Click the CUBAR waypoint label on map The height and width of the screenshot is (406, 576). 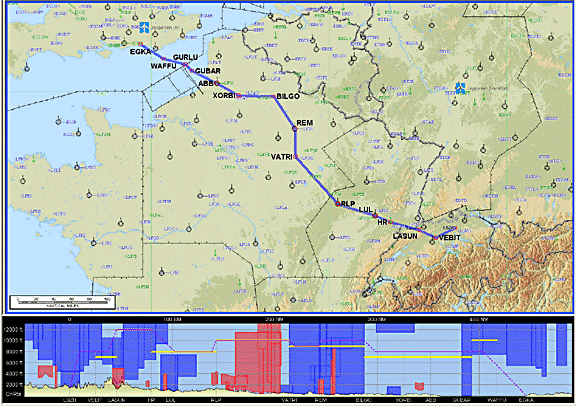coord(208,71)
